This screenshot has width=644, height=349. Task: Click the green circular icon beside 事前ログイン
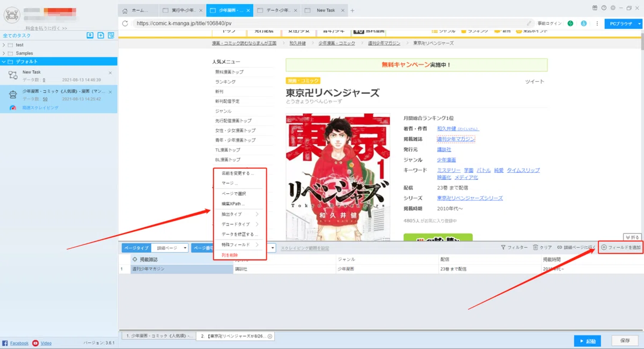(570, 24)
